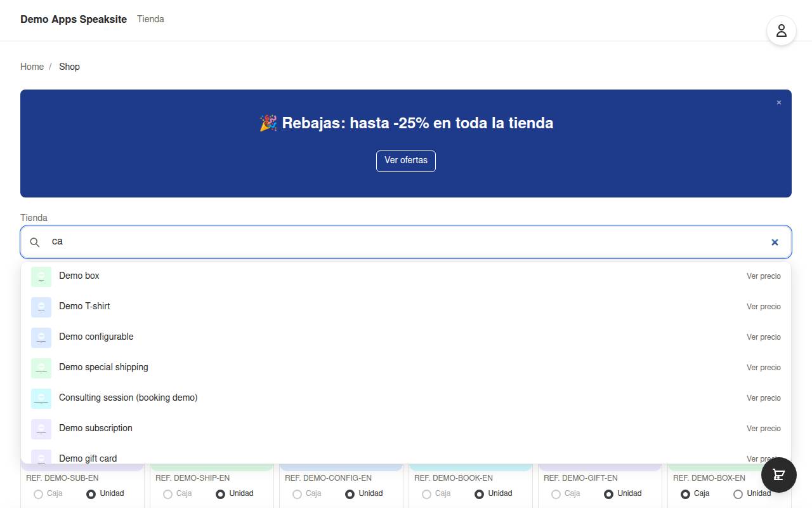
Task: Select Demo subscription suggestion
Action: 406,429
